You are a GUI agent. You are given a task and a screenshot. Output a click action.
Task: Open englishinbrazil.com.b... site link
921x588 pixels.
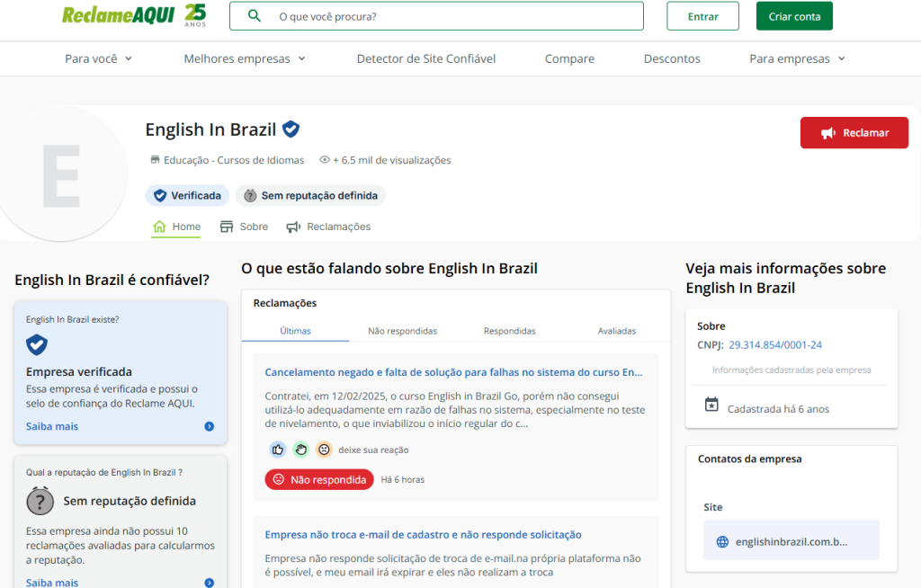[791, 542]
